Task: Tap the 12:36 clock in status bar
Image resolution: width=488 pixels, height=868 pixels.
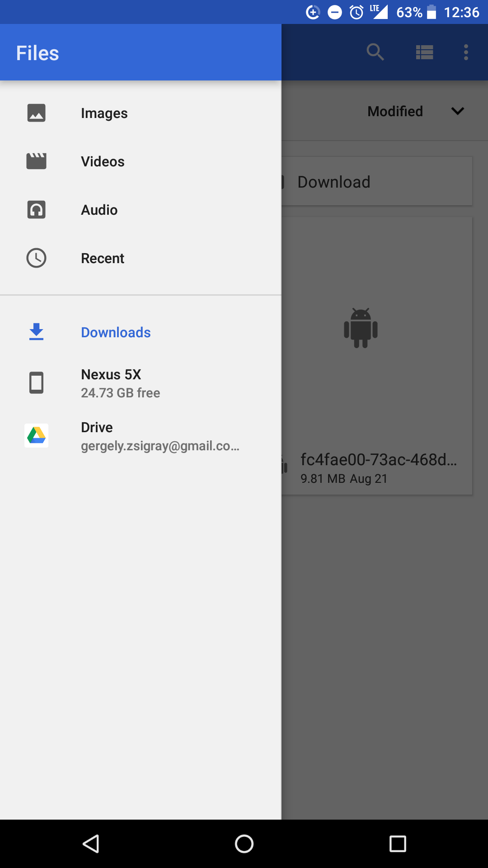Action: pos(461,12)
